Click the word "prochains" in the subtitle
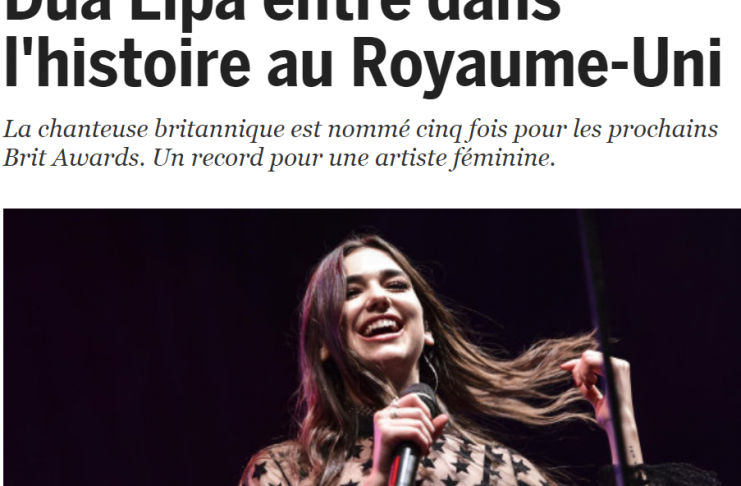741x486 pixels. [x=662, y=130]
